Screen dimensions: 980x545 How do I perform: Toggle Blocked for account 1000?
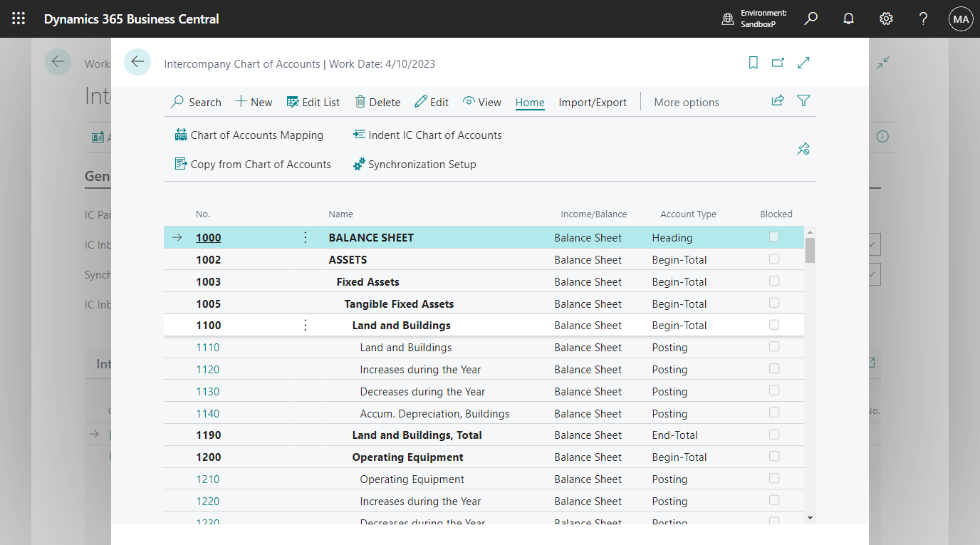pyautogui.click(x=774, y=237)
